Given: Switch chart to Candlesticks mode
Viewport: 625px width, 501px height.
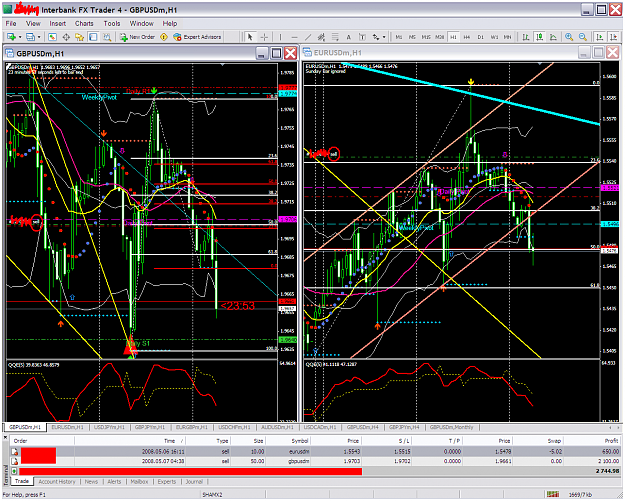Looking at the screenshot, I should (540, 37).
